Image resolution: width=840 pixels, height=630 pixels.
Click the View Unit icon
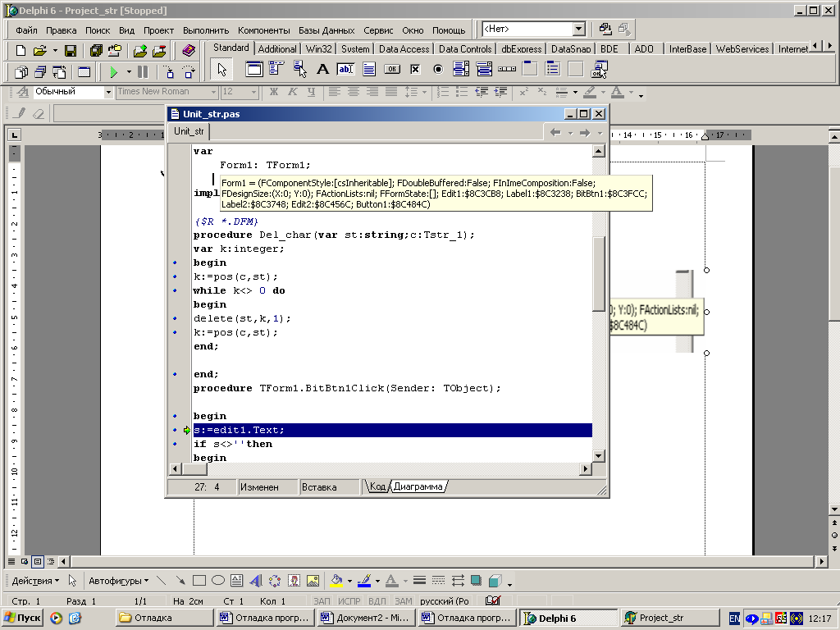21,72
